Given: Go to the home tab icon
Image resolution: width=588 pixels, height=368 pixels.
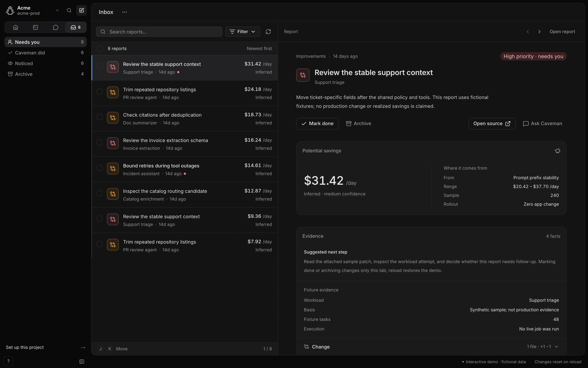Looking at the screenshot, I should 16,27.
